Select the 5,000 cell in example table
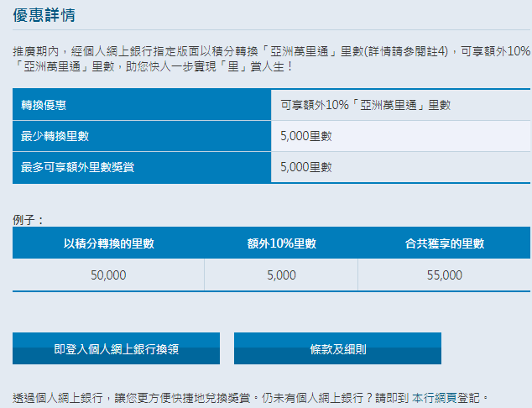 point(281,275)
